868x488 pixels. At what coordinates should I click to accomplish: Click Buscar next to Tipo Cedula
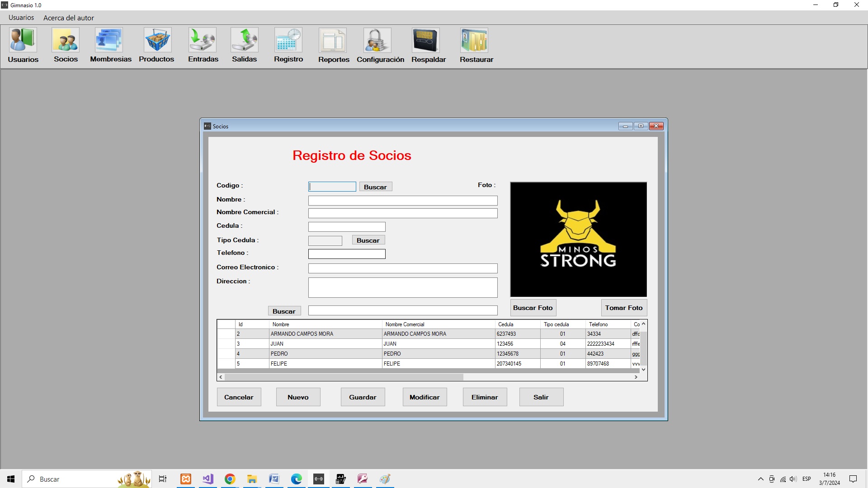click(x=368, y=240)
